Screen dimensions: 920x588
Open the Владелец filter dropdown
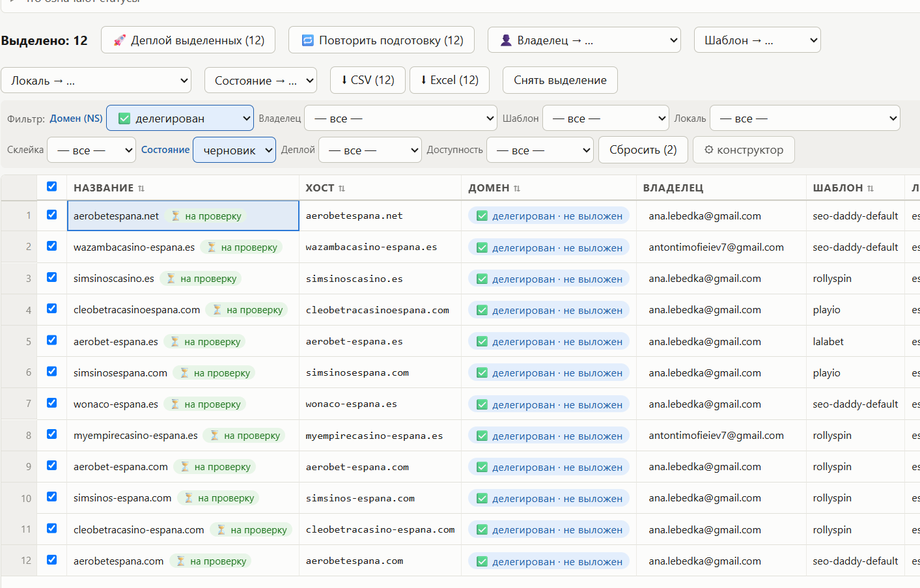400,119
